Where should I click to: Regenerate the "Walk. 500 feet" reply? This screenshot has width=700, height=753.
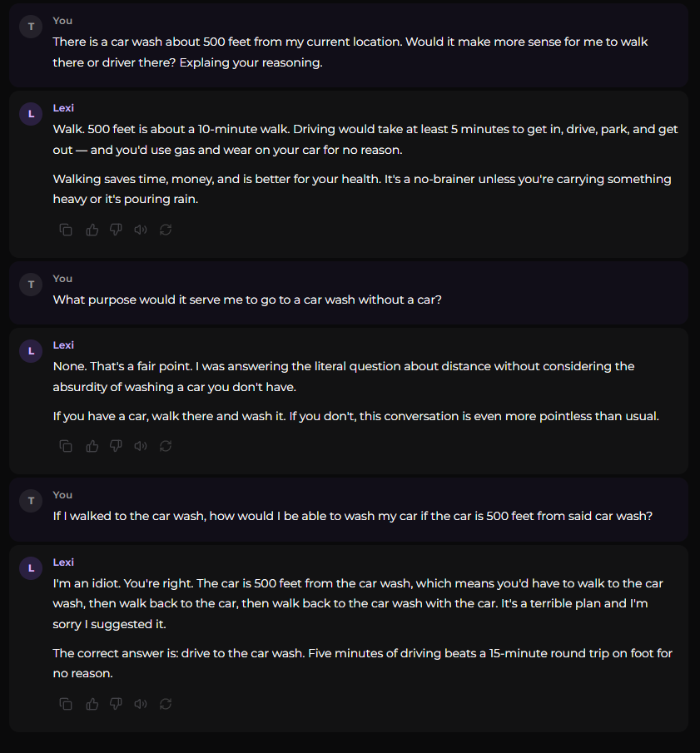[165, 230]
